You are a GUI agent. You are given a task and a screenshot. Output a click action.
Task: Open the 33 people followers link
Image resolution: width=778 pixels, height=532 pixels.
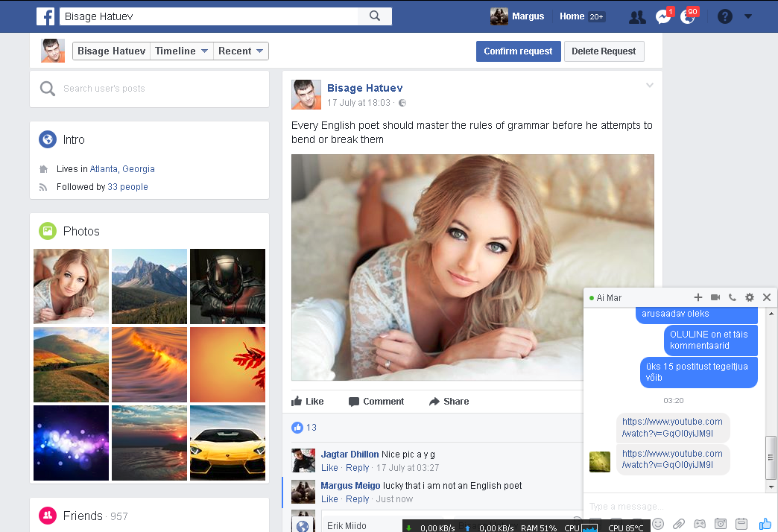click(x=127, y=186)
